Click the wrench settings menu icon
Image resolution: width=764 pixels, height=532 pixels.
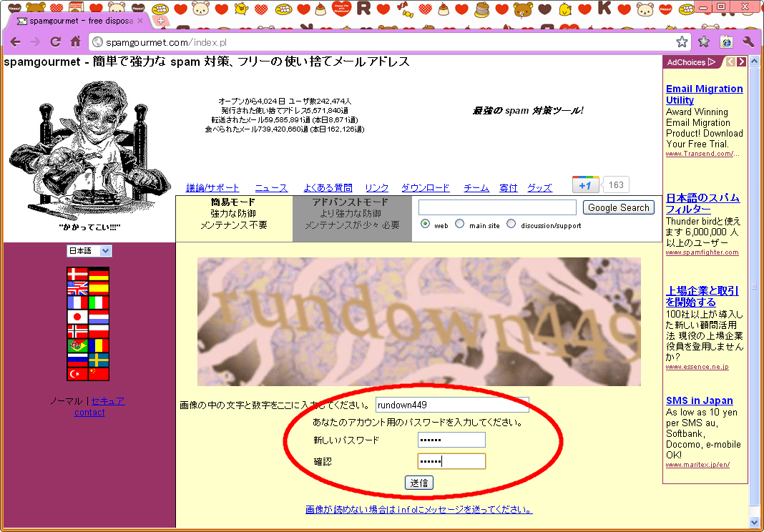point(749,41)
